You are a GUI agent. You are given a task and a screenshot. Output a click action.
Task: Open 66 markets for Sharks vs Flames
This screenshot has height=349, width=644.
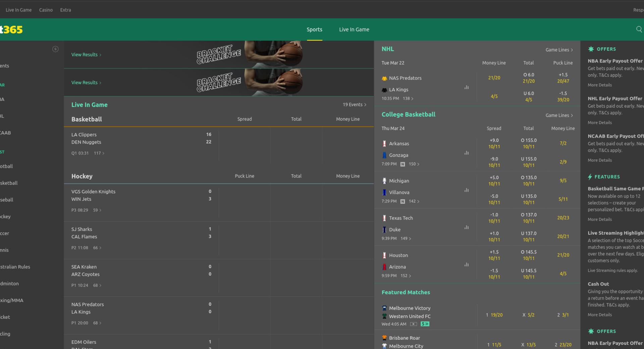pyautogui.click(x=97, y=248)
